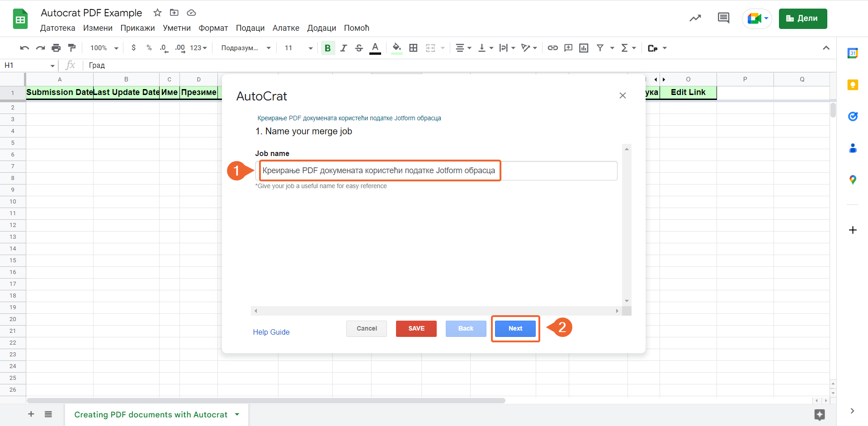The width and height of the screenshot is (868, 426).
Task: Click the print icon
Action: 56,48
